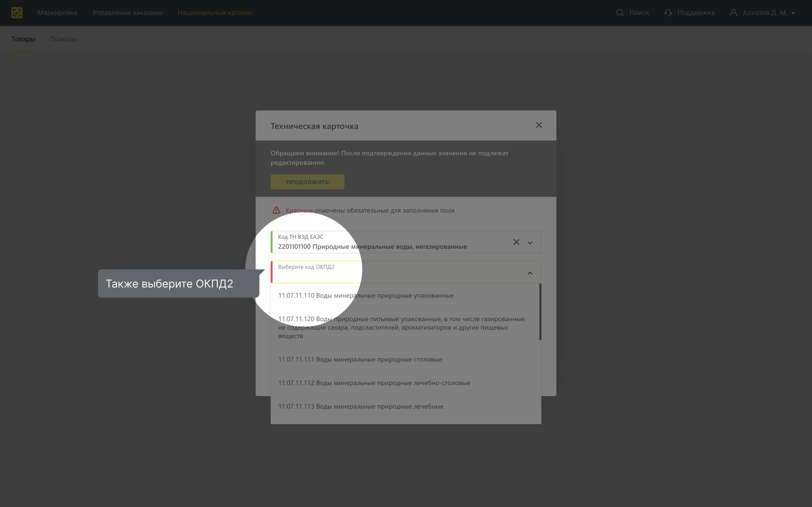Click the user profile icon
Viewport: 812px width, 507px height.
click(x=734, y=13)
